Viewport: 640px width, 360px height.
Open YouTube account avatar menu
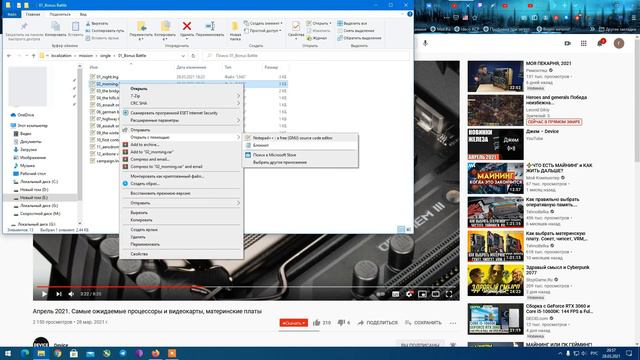(619, 43)
